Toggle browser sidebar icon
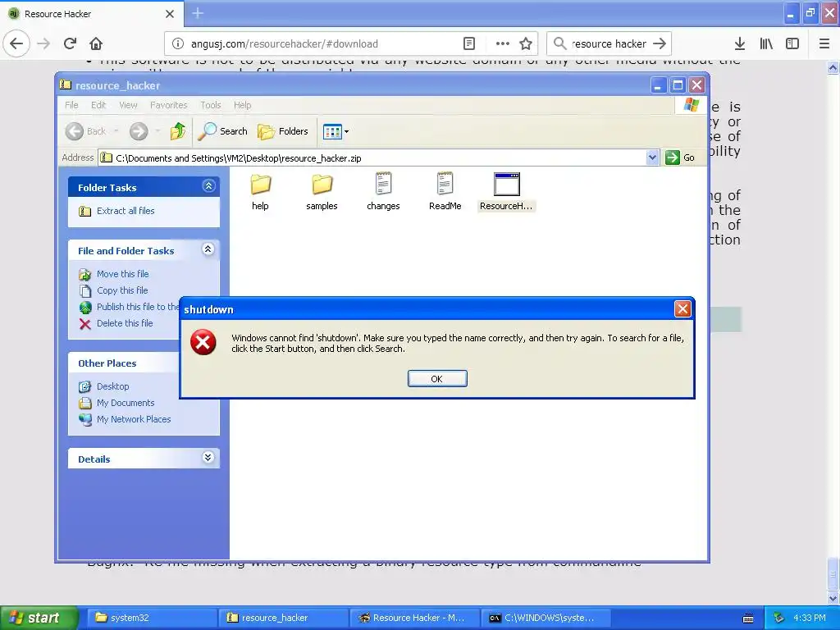 pyautogui.click(x=792, y=44)
